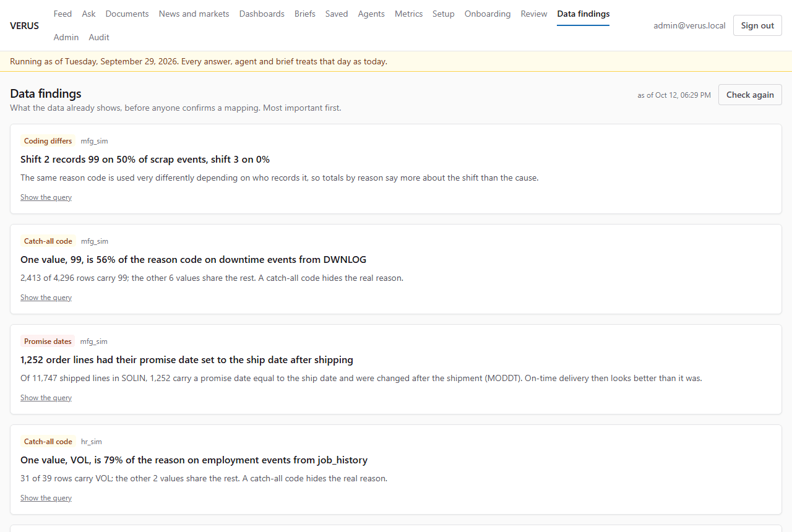792x532 pixels.
Task: Open the Audit page
Action: point(99,37)
